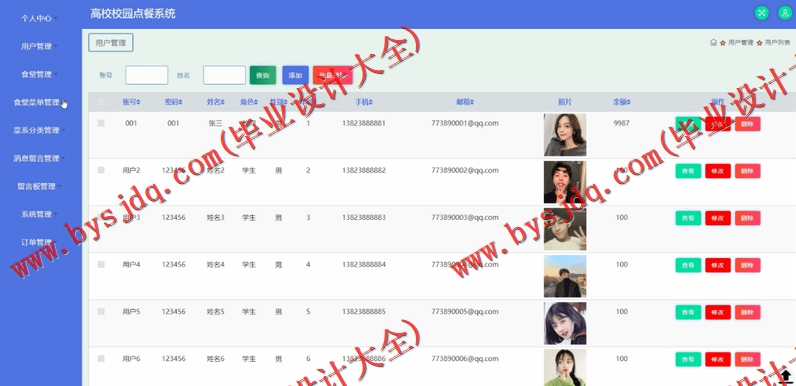Image resolution: width=796 pixels, height=386 pixels.
Task: Click 查看 button for 用户4
Action: (x=688, y=265)
